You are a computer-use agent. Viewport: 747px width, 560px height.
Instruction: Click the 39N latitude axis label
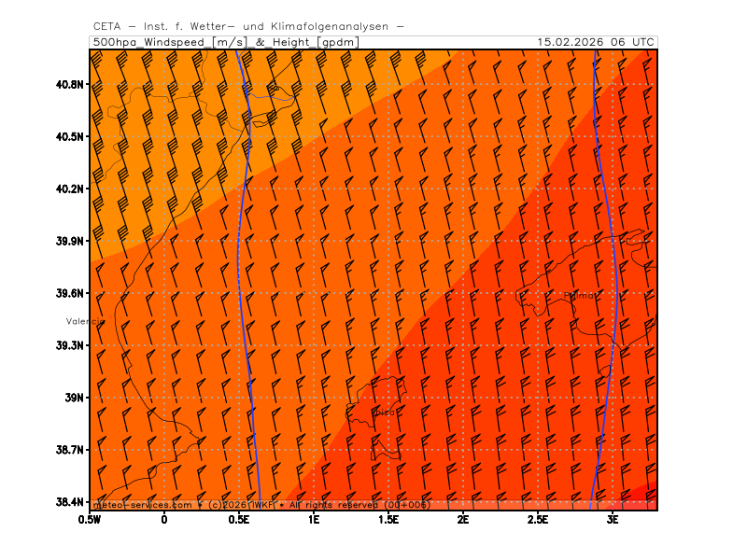pos(73,398)
